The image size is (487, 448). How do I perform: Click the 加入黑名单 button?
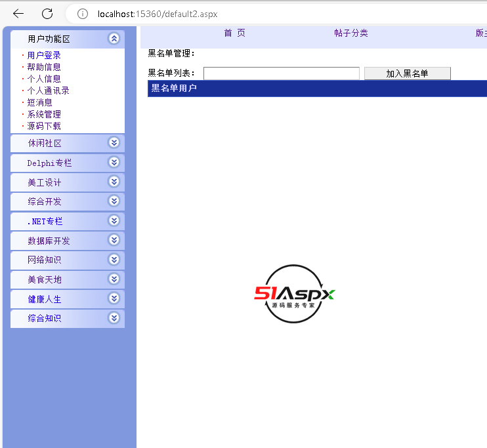click(x=407, y=73)
